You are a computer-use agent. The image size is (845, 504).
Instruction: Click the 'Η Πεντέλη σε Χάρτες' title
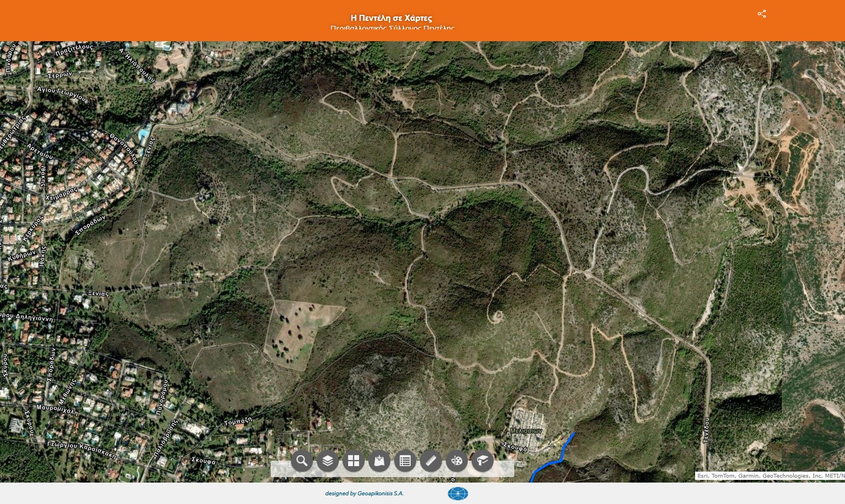(391, 18)
